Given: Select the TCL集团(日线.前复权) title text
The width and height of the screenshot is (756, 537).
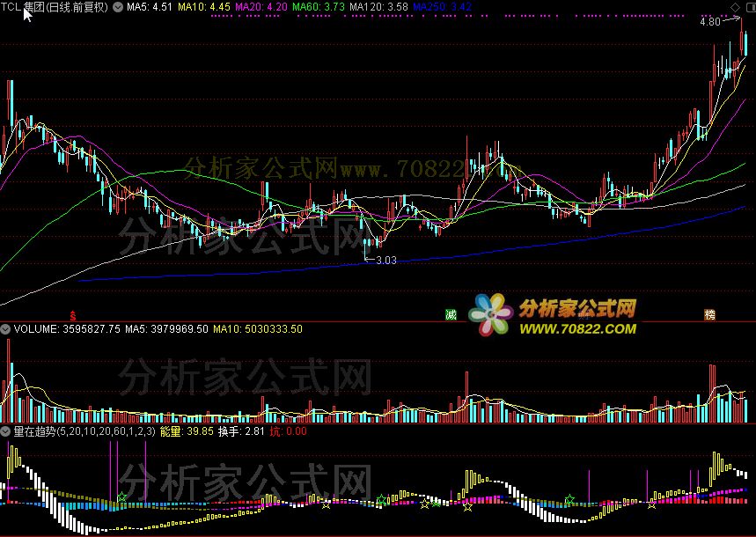Looking at the screenshot, I should click(55, 7).
